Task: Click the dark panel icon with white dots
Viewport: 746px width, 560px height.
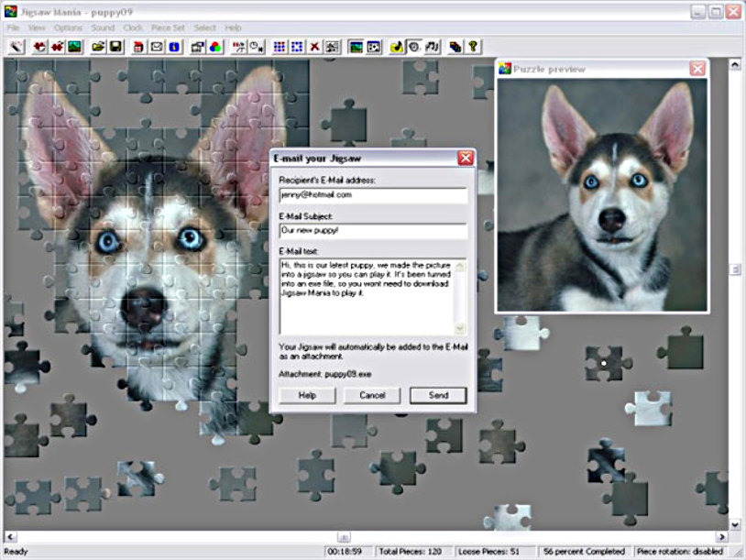Action: [x=374, y=47]
